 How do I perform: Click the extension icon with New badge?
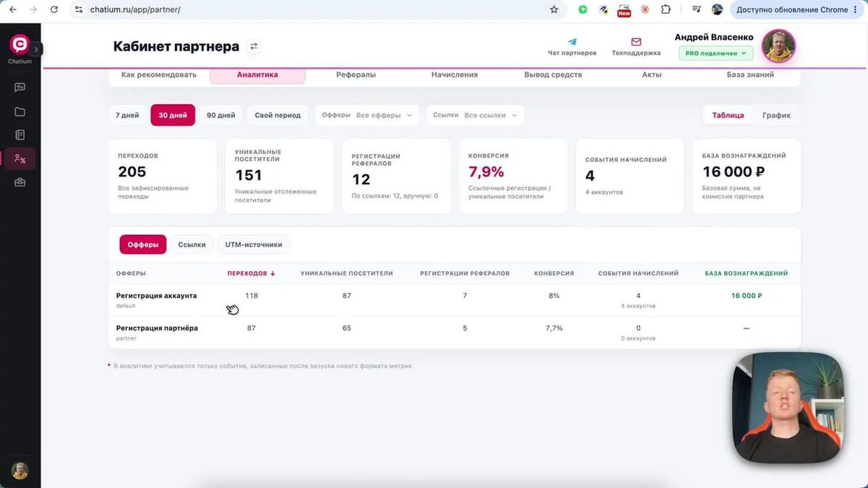tap(624, 10)
